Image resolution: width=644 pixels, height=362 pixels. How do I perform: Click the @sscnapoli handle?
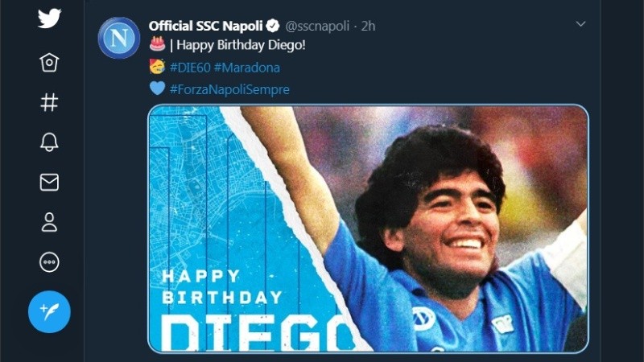(317, 26)
